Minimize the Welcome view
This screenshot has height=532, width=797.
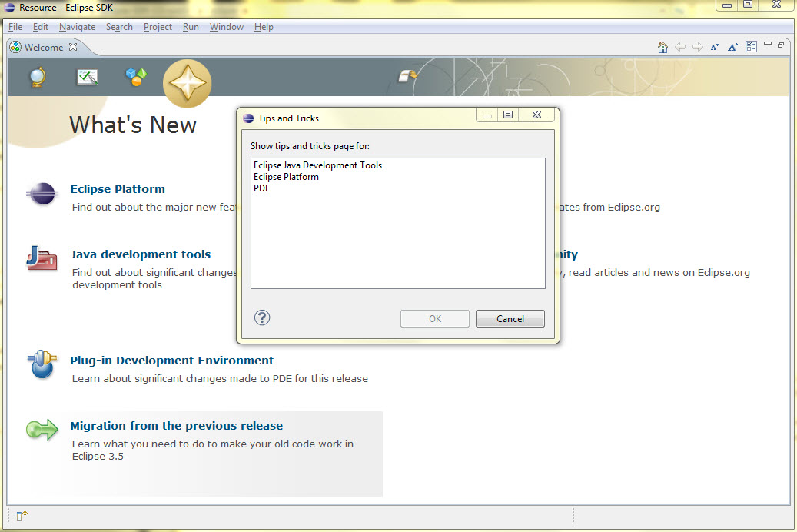[768, 44]
